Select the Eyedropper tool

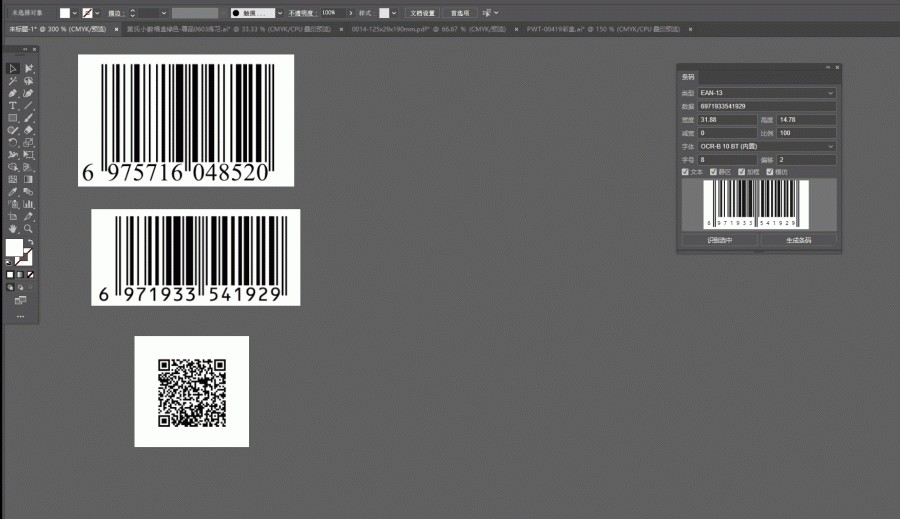[13, 192]
